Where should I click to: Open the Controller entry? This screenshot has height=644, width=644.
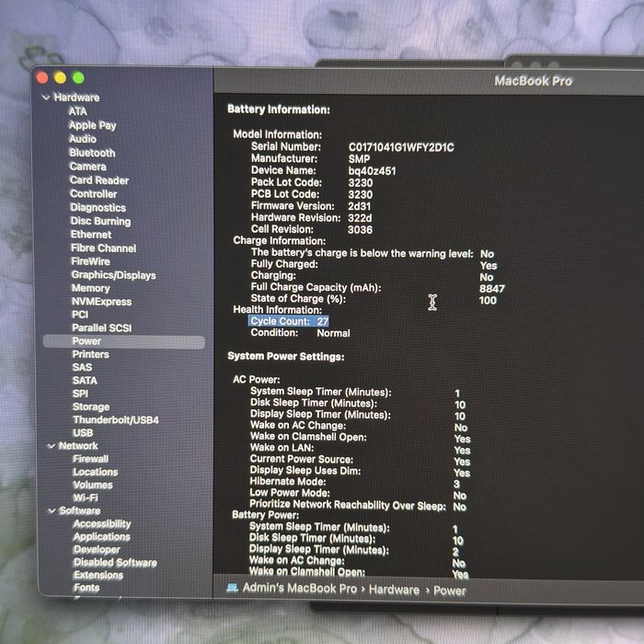[x=93, y=194]
